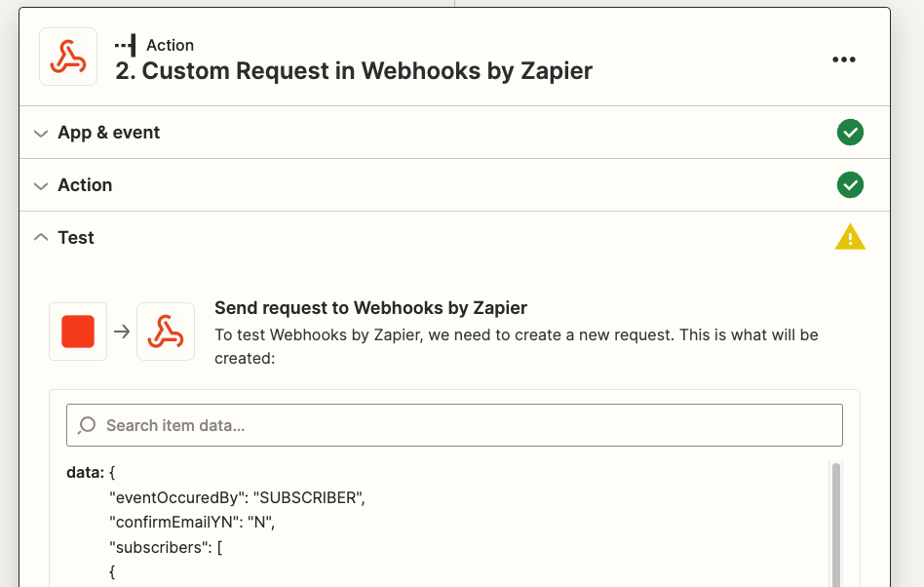Click into the Search item data field

coord(468,425)
